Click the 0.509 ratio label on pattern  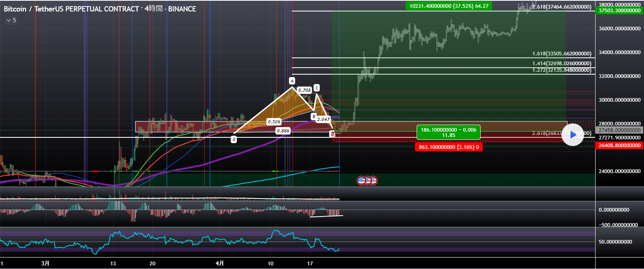point(274,122)
